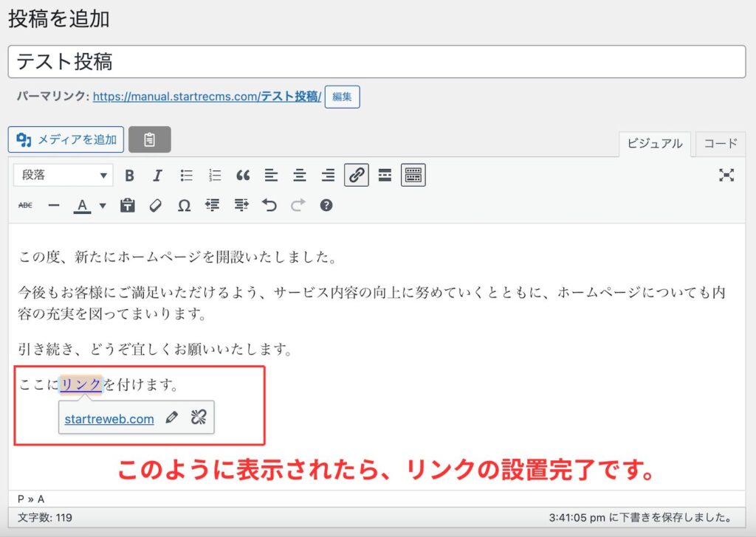
Task: Open the 段落 paragraph format dropdown
Action: [x=63, y=175]
